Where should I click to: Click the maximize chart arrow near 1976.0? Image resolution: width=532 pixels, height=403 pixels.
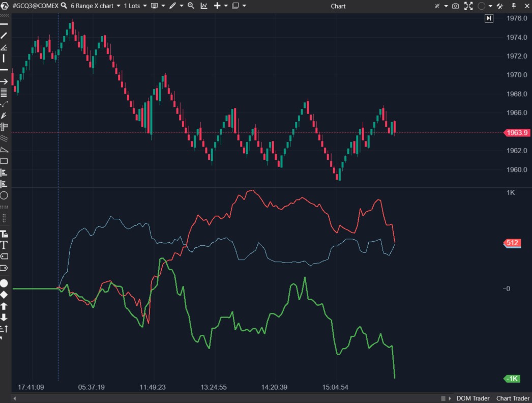click(489, 18)
